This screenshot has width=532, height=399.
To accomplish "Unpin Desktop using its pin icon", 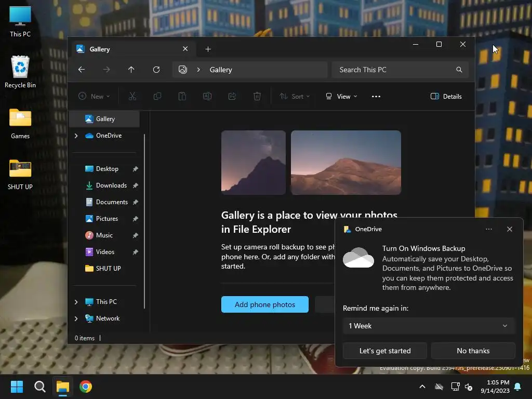I will click(x=136, y=169).
